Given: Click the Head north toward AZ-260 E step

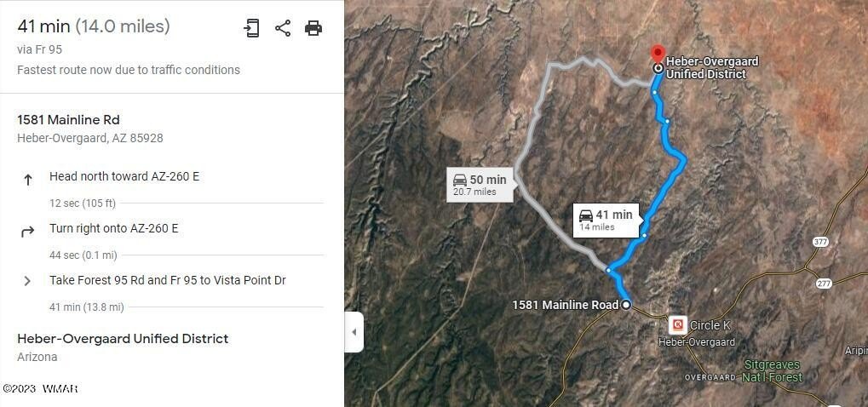Looking at the screenshot, I should pos(124,177).
